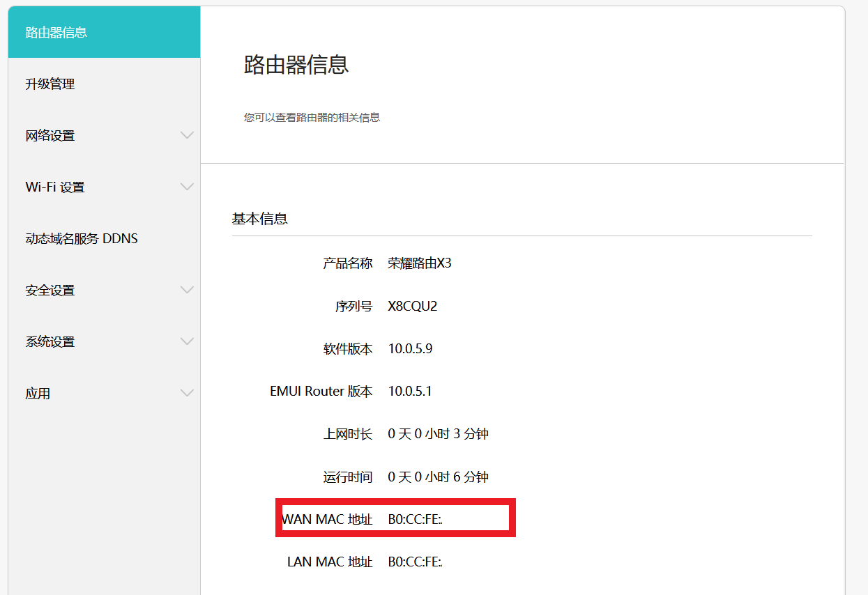This screenshot has width=868, height=595.
Task: Click the EMUI Router 版本 label
Action: tap(321, 392)
